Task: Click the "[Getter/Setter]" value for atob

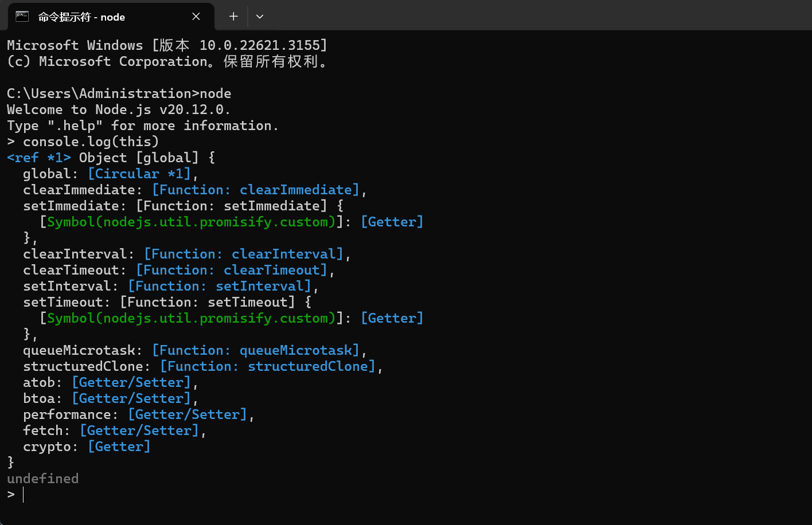Action: point(131,382)
